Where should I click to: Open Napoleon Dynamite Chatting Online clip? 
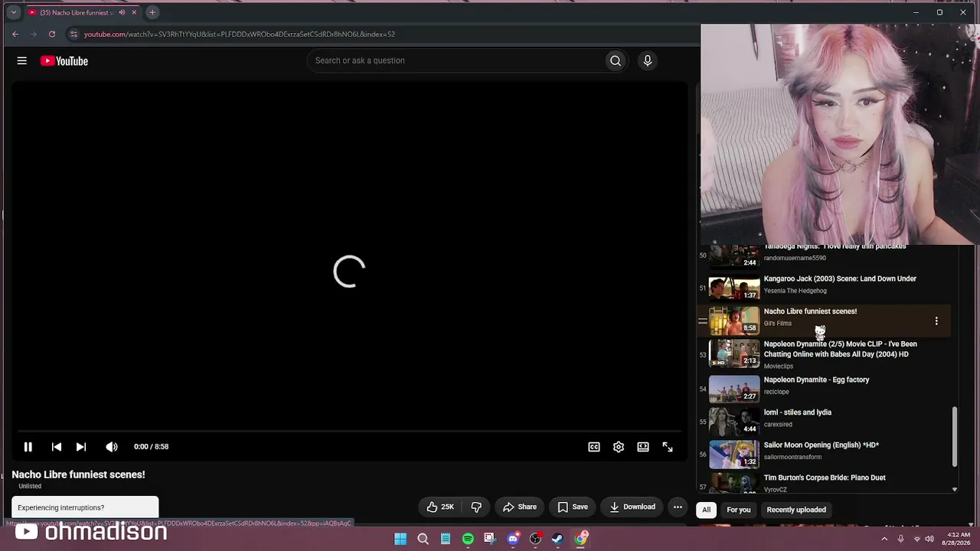pos(840,349)
